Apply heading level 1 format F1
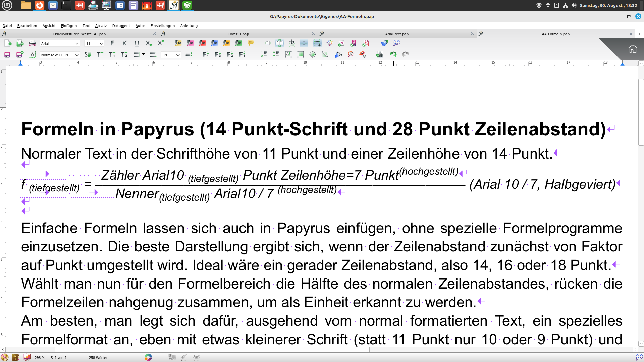The width and height of the screenshot is (644, 362). pyautogui.click(x=242, y=54)
